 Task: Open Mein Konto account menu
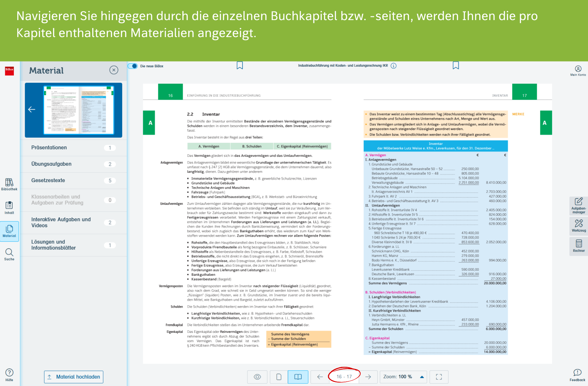click(578, 71)
